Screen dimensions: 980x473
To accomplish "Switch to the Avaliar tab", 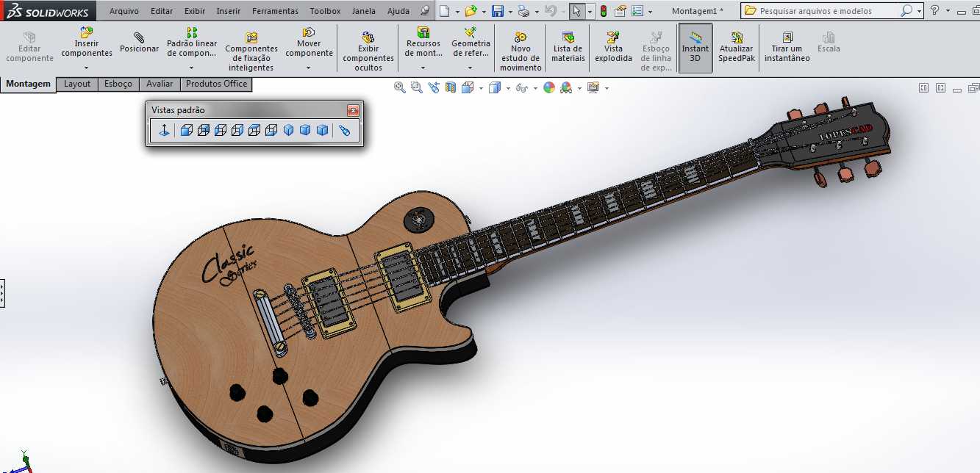I will 160,84.
